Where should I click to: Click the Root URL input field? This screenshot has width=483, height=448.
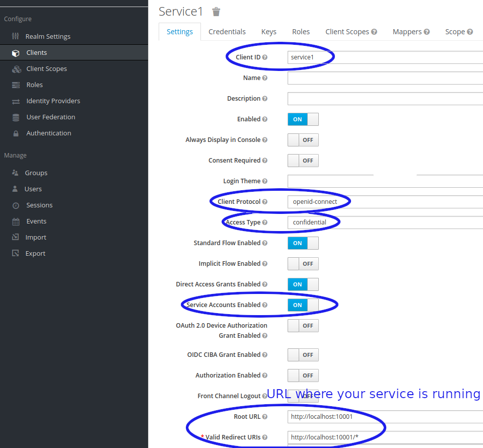(x=385, y=417)
